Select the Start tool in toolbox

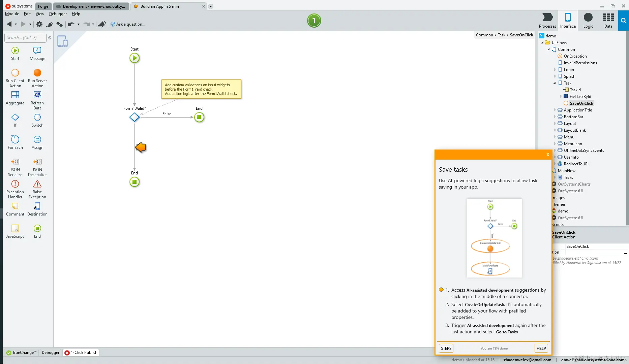tap(15, 54)
